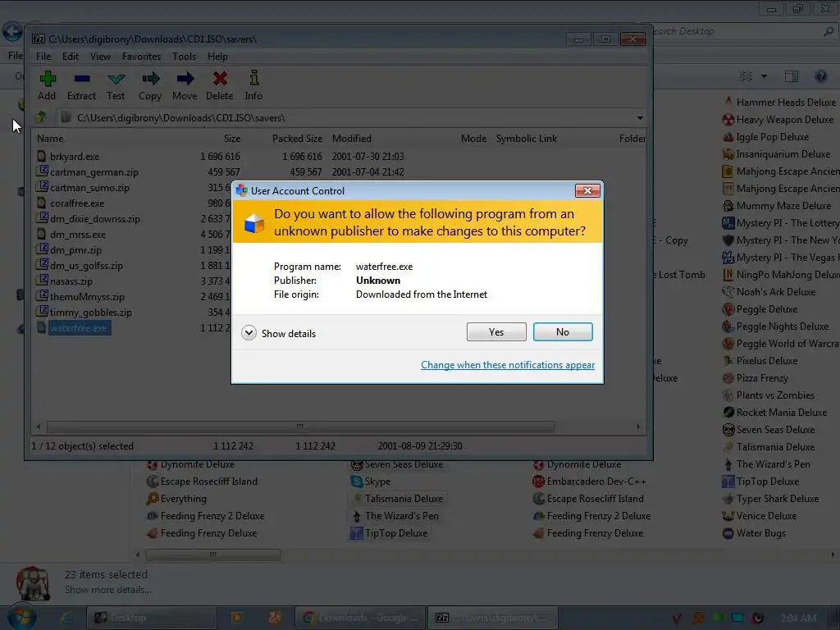Click the Extract toolbar icon
This screenshot has width=840, height=630.
click(82, 79)
